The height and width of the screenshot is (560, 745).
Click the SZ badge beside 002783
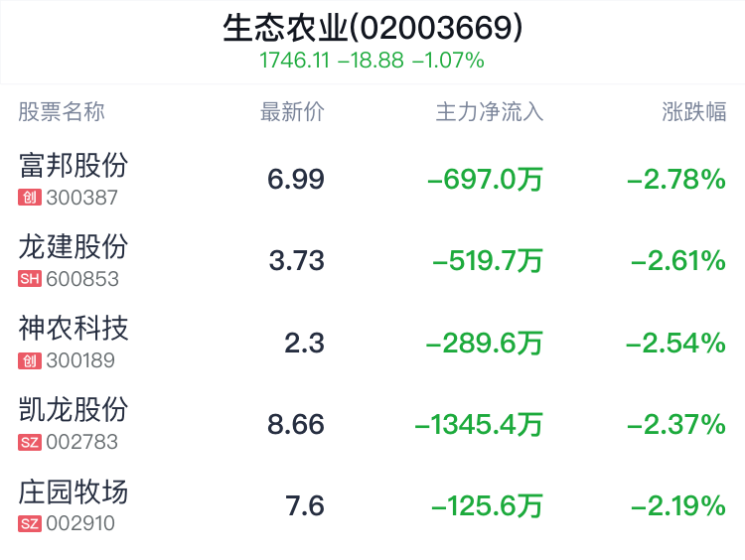coord(30,442)
